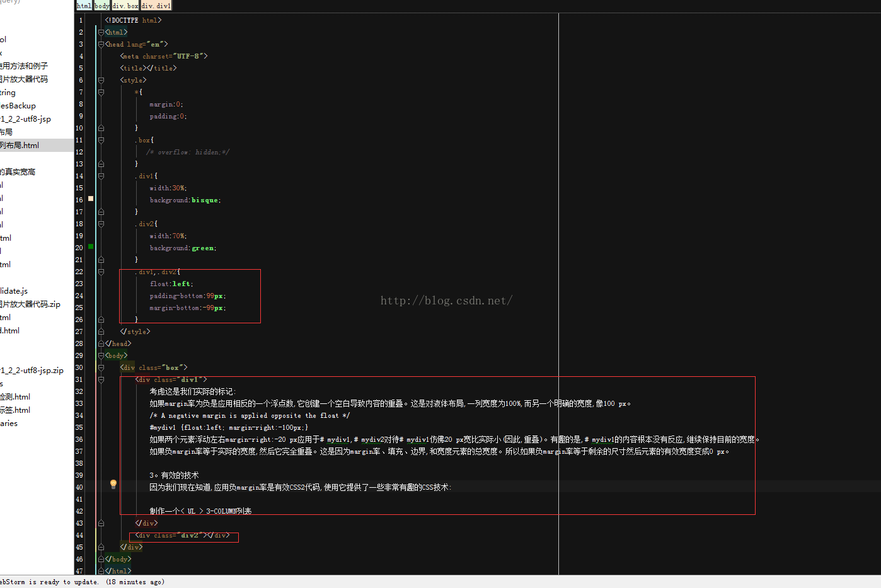The width and height of the screenshot is (881, 588).
Task: Collapse the <head lang="en"> fold on line 3
Action: pos(101,44)
